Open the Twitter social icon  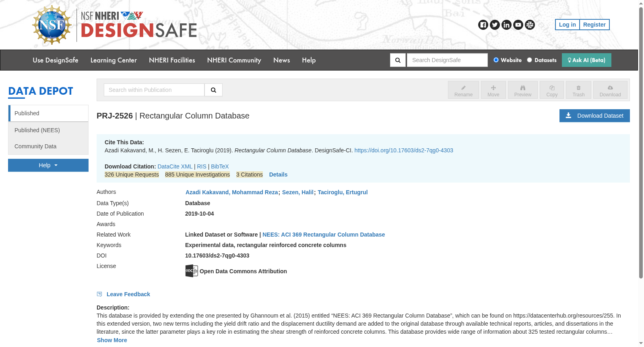tap(495, 25)
